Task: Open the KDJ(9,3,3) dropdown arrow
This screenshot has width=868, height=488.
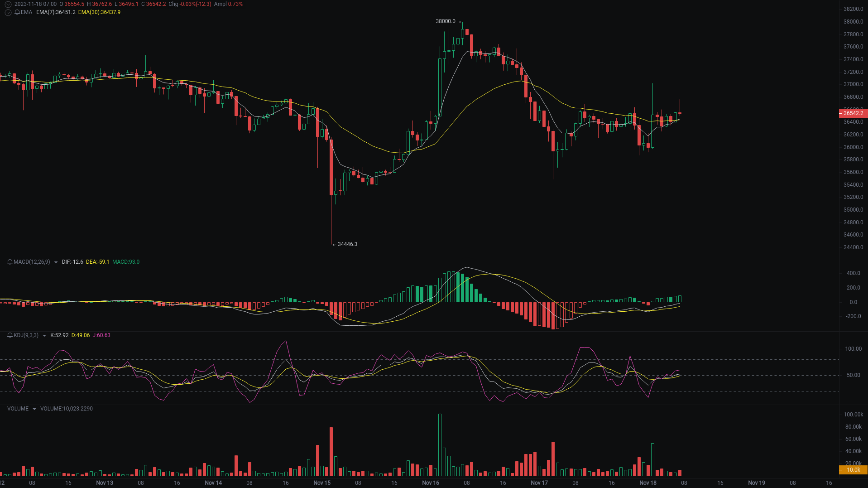Action: pyautogui.click(x=44, y=336)
